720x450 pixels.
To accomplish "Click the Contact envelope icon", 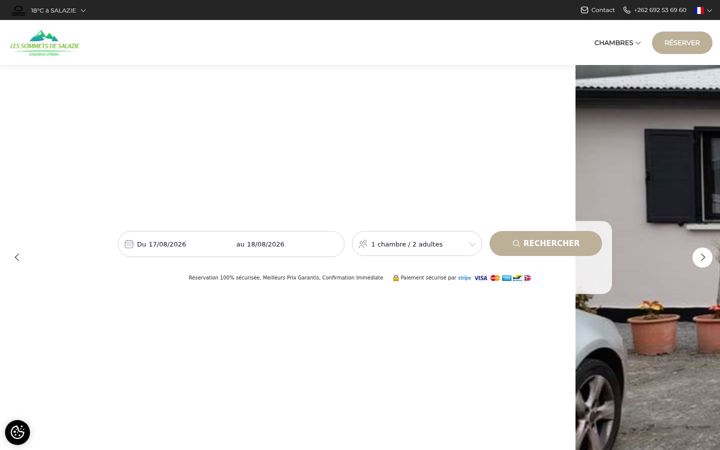I will (584, 10).
